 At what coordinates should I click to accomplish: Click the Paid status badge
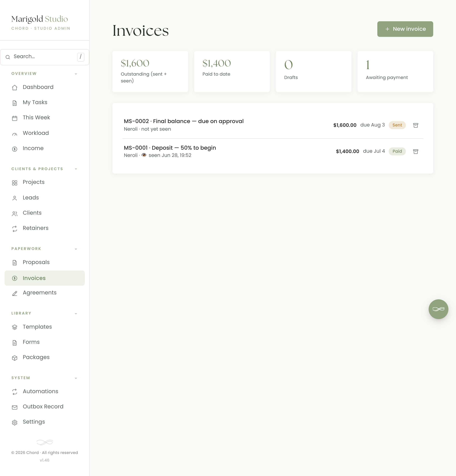(x=397, y=151)
